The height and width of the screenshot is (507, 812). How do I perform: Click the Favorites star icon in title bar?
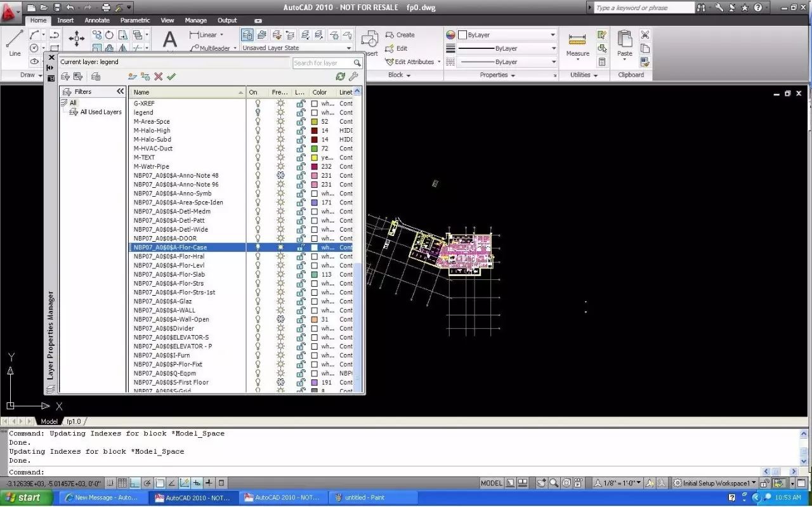745,8
